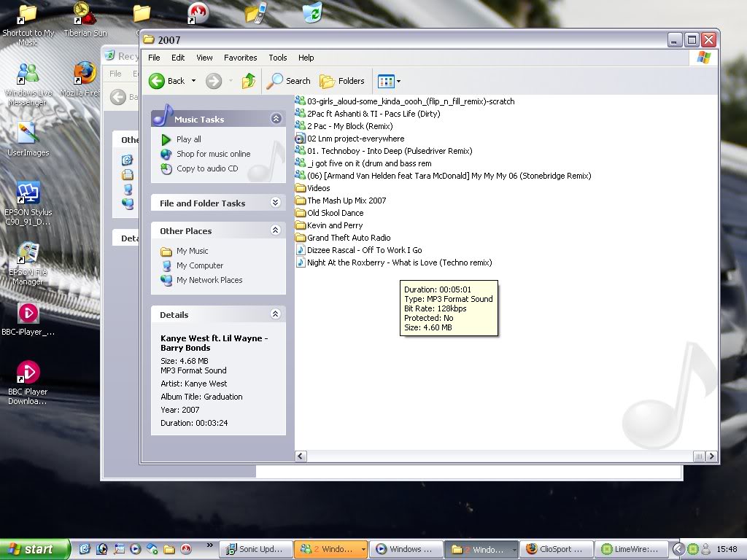This screenshot has height=560, width=747.
Task: Open My Network Places link
Action: [x=209, y=280]
